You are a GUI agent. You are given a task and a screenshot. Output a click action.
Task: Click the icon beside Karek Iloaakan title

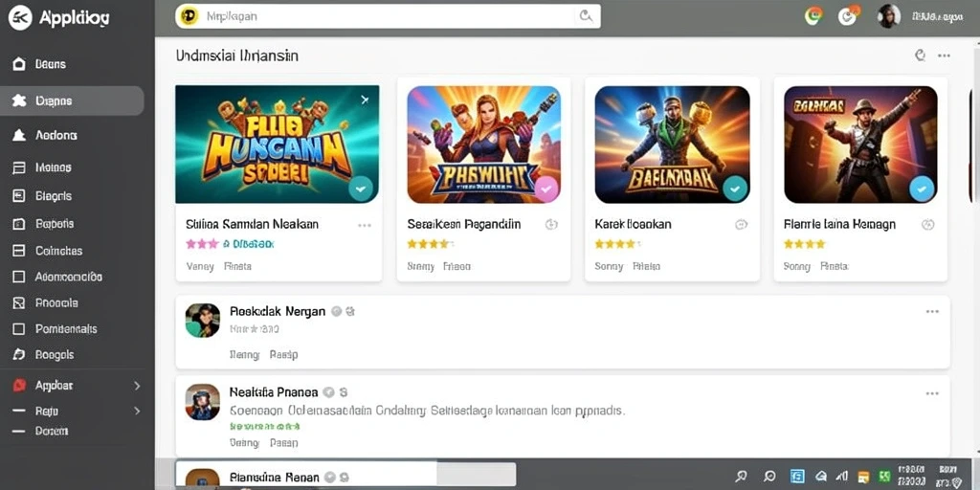click(742, 224)
